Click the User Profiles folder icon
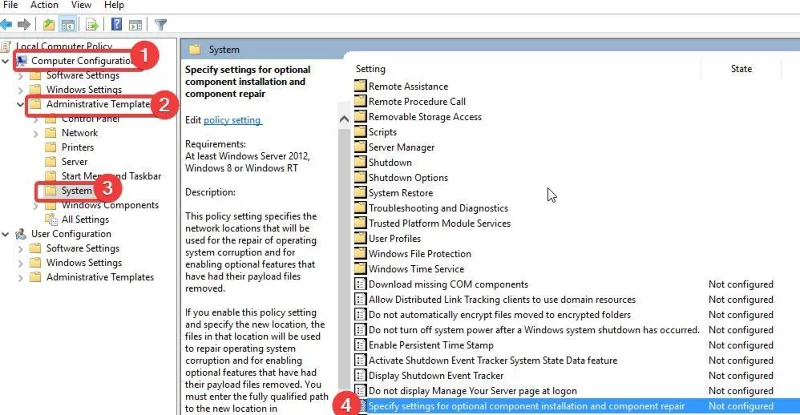Image resolution: width=800 pixels, height=415 pixels. 360,238
